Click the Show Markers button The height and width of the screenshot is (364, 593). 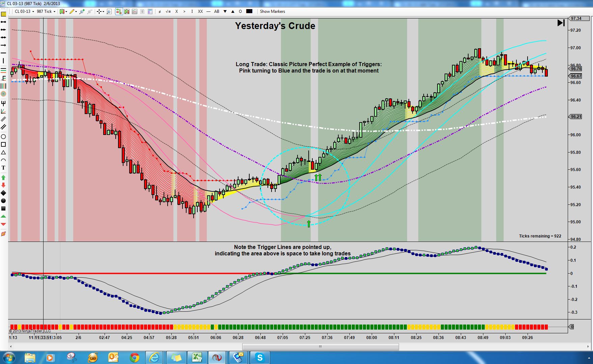[x=273, y=11]
